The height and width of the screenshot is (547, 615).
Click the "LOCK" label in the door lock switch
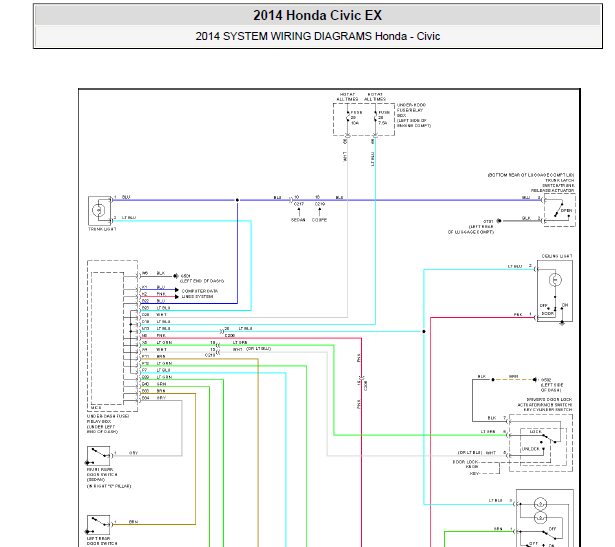(535, 431)
